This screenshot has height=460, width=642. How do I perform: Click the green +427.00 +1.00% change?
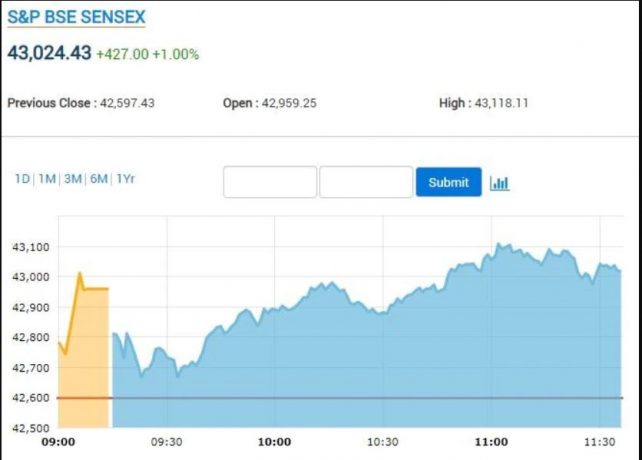147,53
